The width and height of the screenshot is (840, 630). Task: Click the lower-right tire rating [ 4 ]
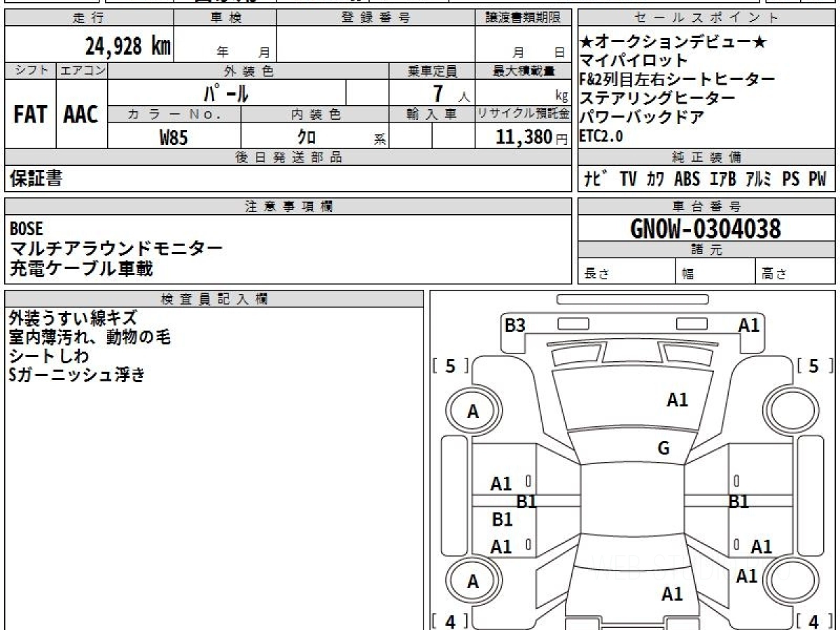(813, 621)
